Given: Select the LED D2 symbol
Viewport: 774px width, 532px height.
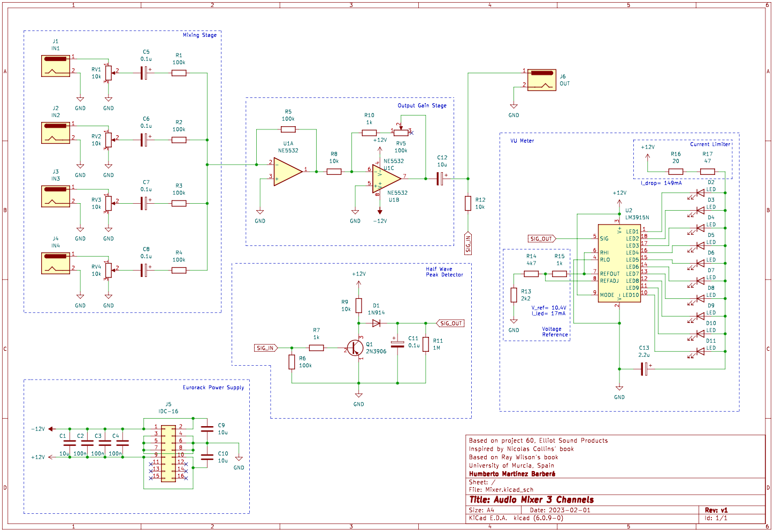Looking at the screenshot, I should tap(701, 192).
